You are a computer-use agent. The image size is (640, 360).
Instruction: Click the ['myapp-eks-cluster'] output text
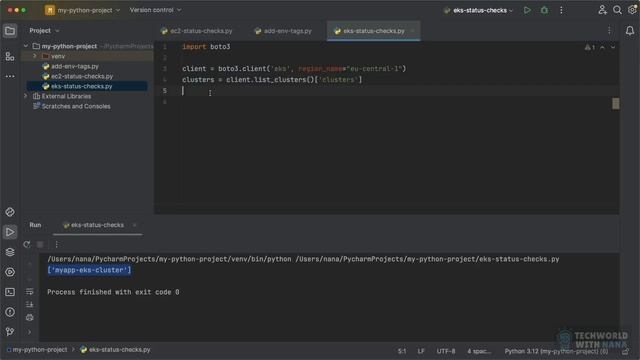[x=89, y=270]
